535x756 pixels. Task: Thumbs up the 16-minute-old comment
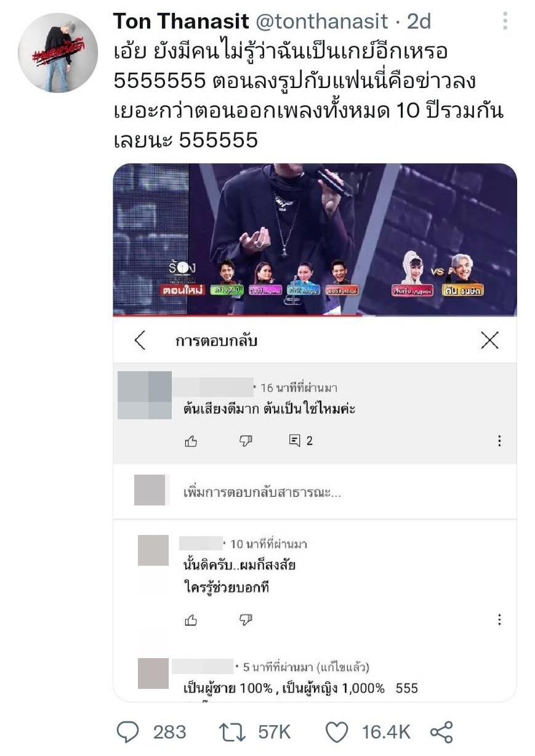pyautogui.click(x=191, y=441)
